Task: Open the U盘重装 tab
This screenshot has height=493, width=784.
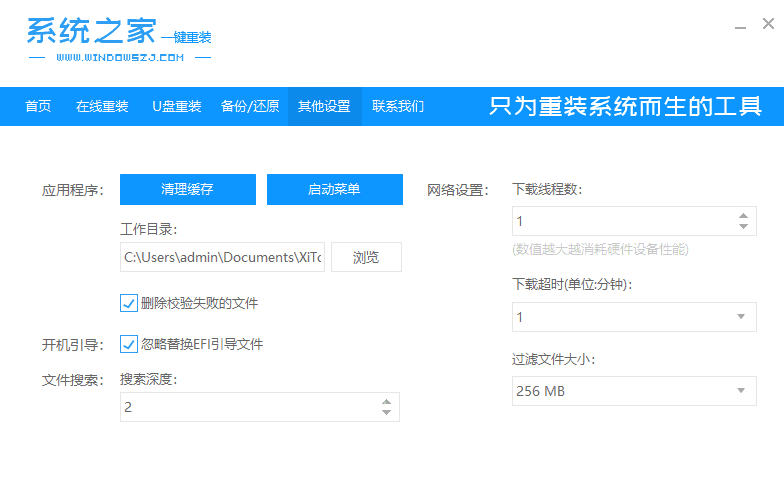Action: pos(177,106)
